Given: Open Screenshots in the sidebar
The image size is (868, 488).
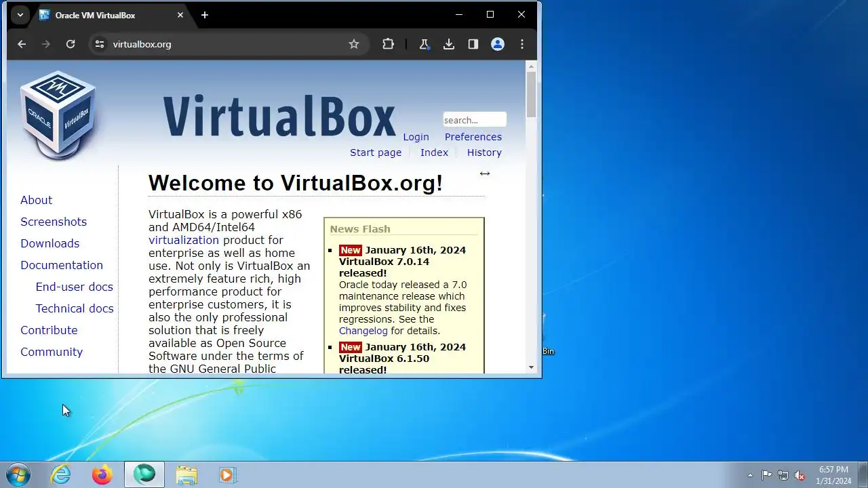Looking at the screenshot, I should tap(54, 222).
